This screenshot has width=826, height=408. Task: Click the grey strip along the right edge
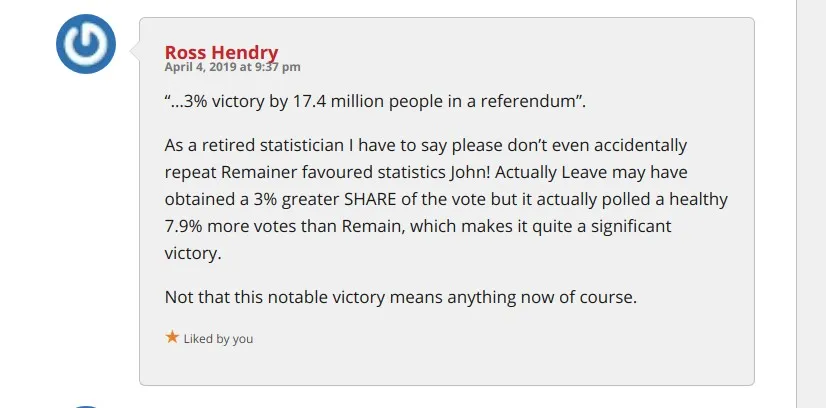(x=811, y=204)
